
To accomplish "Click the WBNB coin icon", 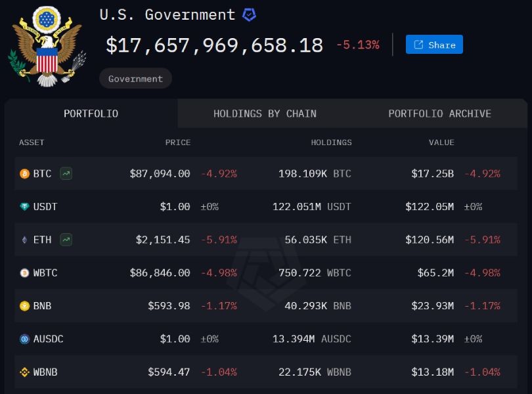I will (25, 372).
